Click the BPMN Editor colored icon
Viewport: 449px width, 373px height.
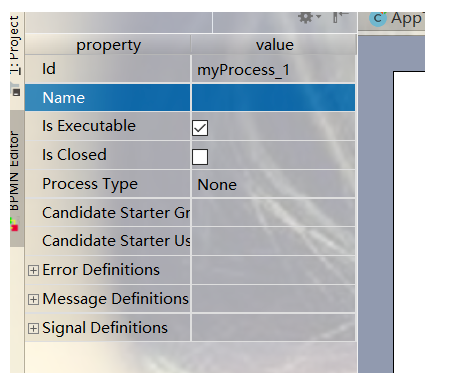coord(14,225)
